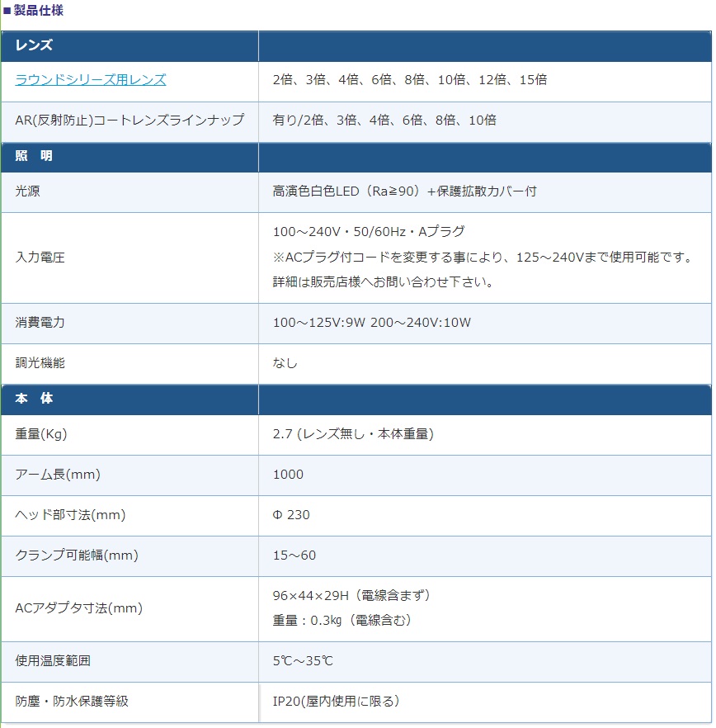Click the 100～240V・50/60Hz・Aプラグ text

coord(369,232)
